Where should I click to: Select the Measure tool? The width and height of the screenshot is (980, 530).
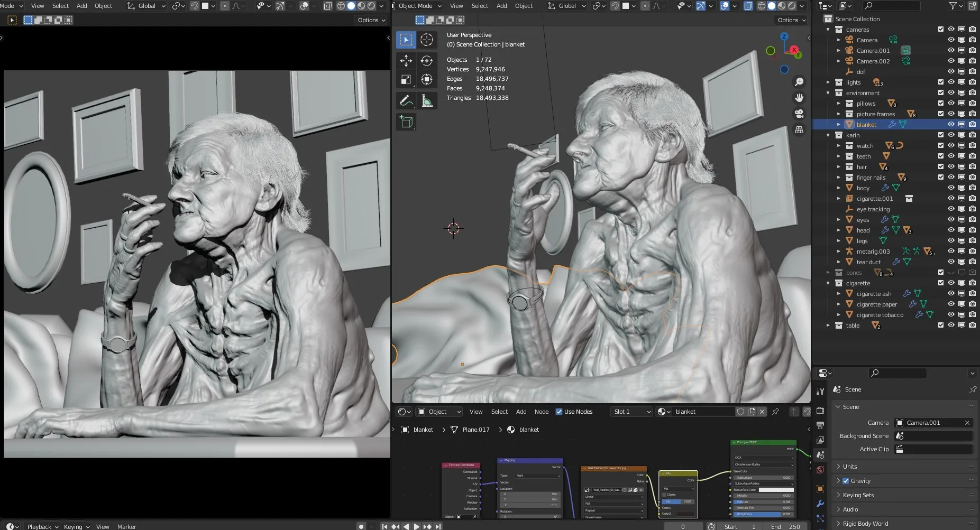tap(426, 100)
